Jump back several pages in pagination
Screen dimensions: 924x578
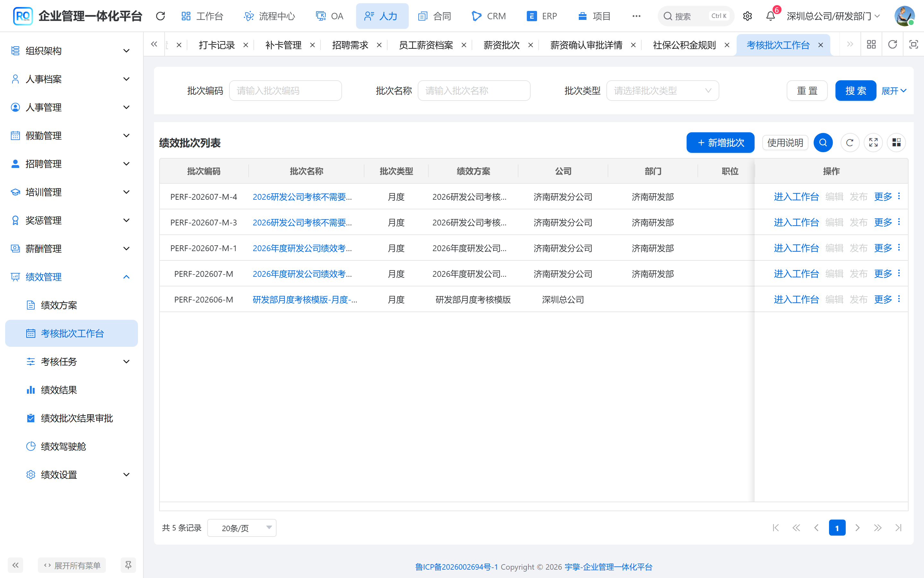pyautogui.click(x=796, y=528)
